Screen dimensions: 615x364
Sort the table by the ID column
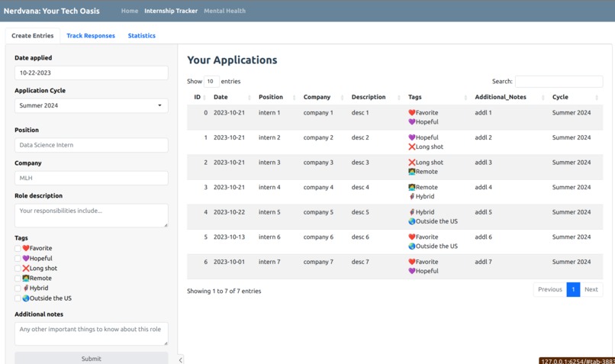coord(200,97)
